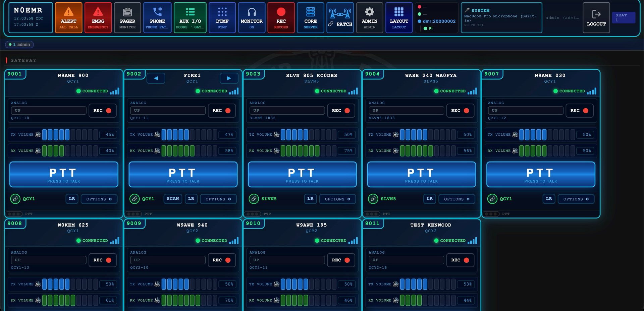Open the Layout grid menu
The width and height of the screenshot is (644, 311).
(399, 18)
